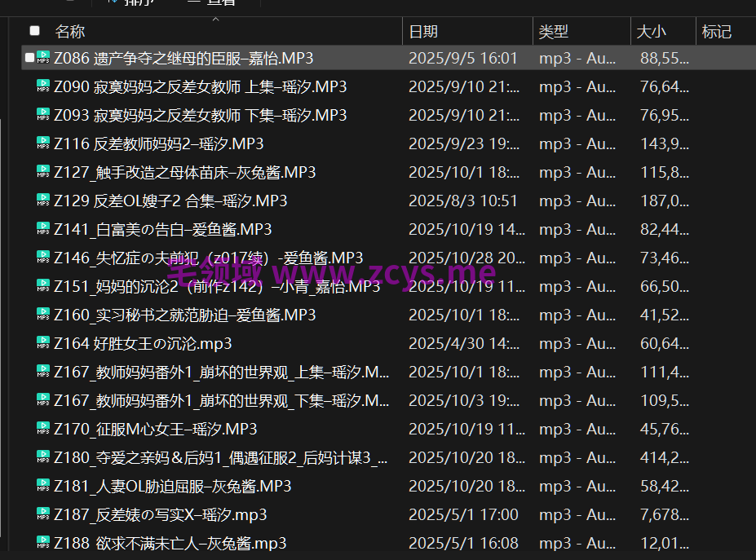Select the size value 7,678… of Z187

[665, 514]
